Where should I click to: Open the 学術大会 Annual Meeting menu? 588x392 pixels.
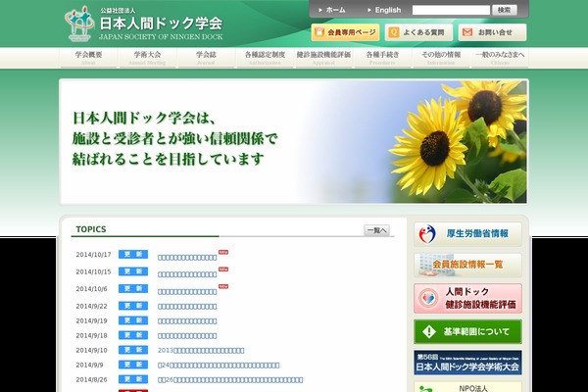(x=147, y=58)
